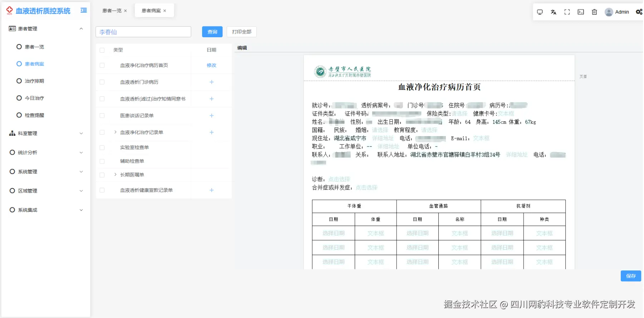Check the 血液透析健康宣教记录单 checkbox
644x318 pixels.
tap(102, 190)
